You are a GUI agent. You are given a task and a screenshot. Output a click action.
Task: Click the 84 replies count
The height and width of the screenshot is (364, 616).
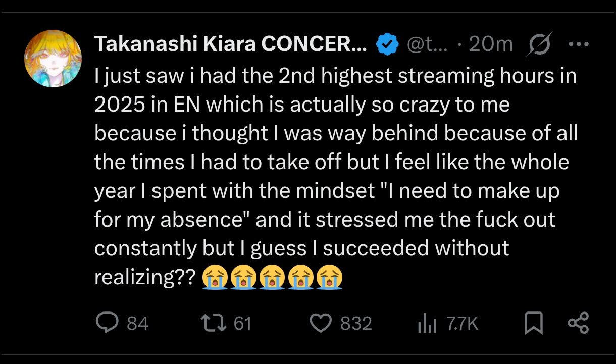click(x=137, y=323)
